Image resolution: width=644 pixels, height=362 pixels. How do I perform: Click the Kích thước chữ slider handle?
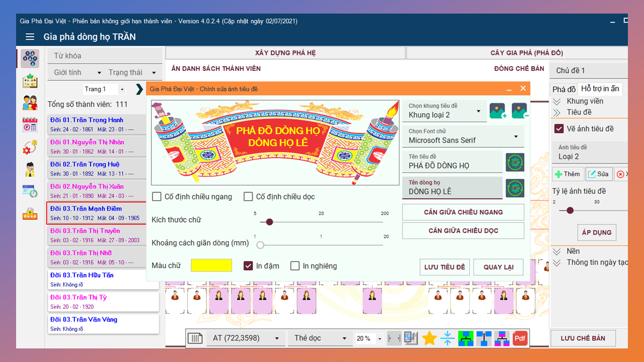pos(269,222)
